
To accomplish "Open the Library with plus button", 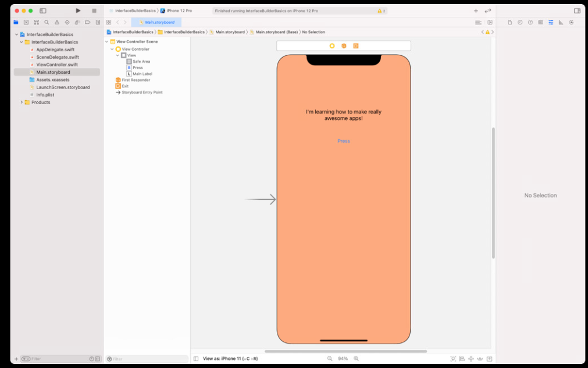I will (476, 11).
